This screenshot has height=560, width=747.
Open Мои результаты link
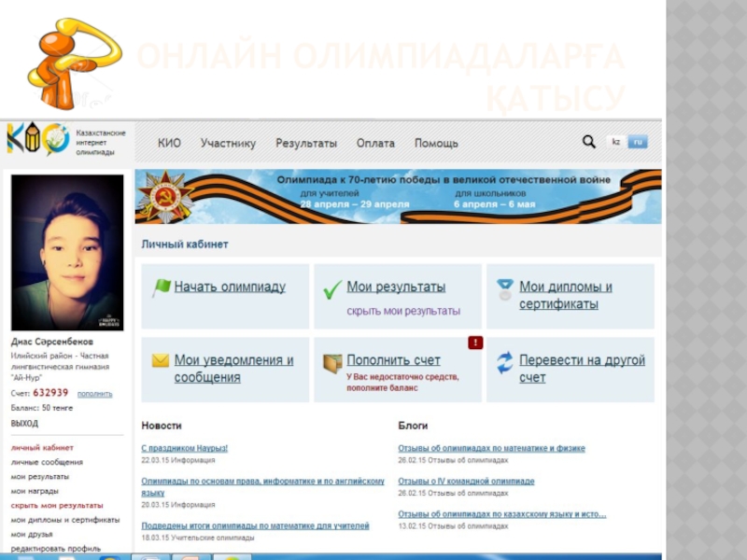[396, 287]
